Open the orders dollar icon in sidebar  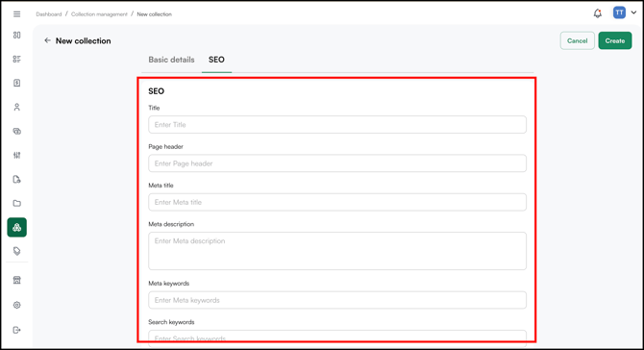[x=17, y=83]
